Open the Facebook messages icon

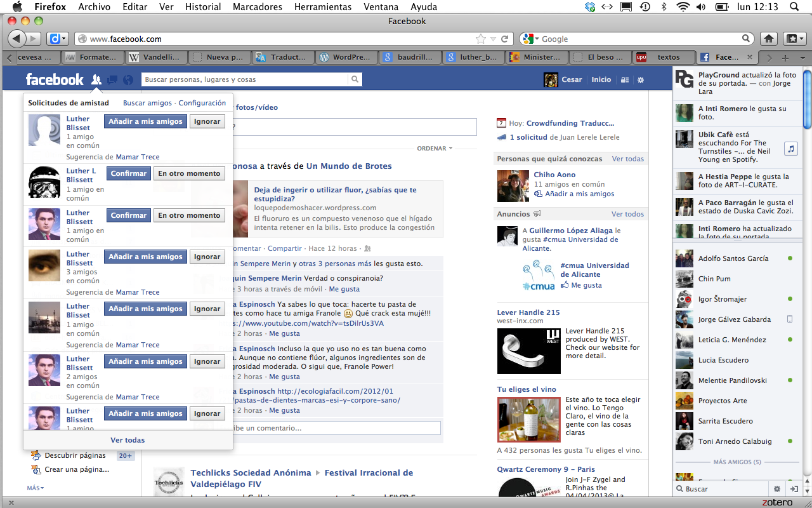pos(112,80)
